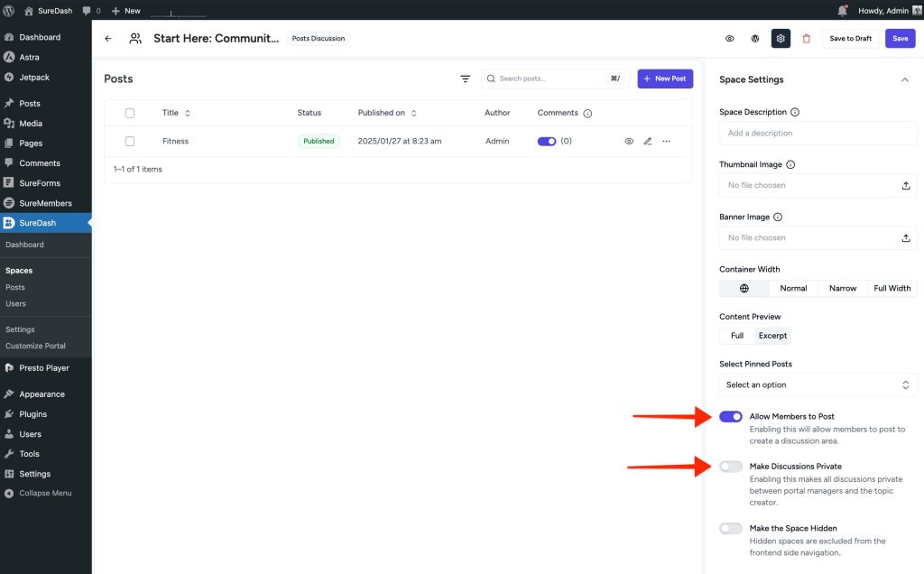Open the filter icon above posts table
Image resolution: width=924 pixels, height=574 pixels.
[465, 79]
